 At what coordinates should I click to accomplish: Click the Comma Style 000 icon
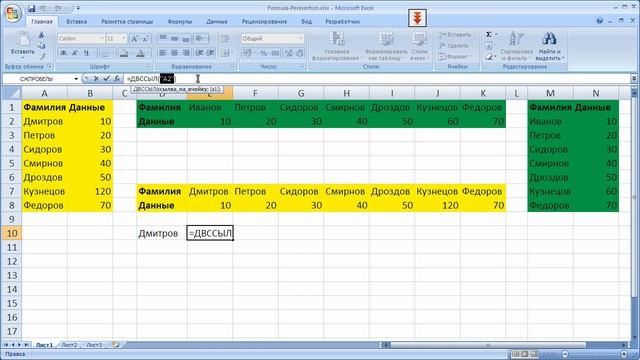tap(276, 53)
